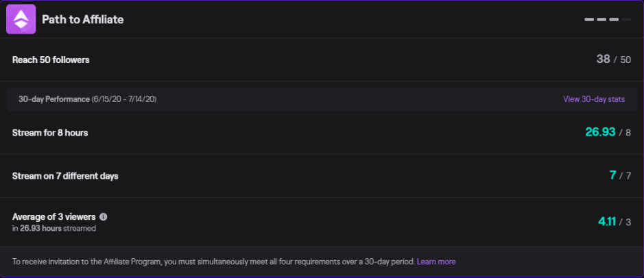This screenshot has height=278, width=644.
Task: Click the 4.11 / 3 viewers value
Action: [614, 222]
